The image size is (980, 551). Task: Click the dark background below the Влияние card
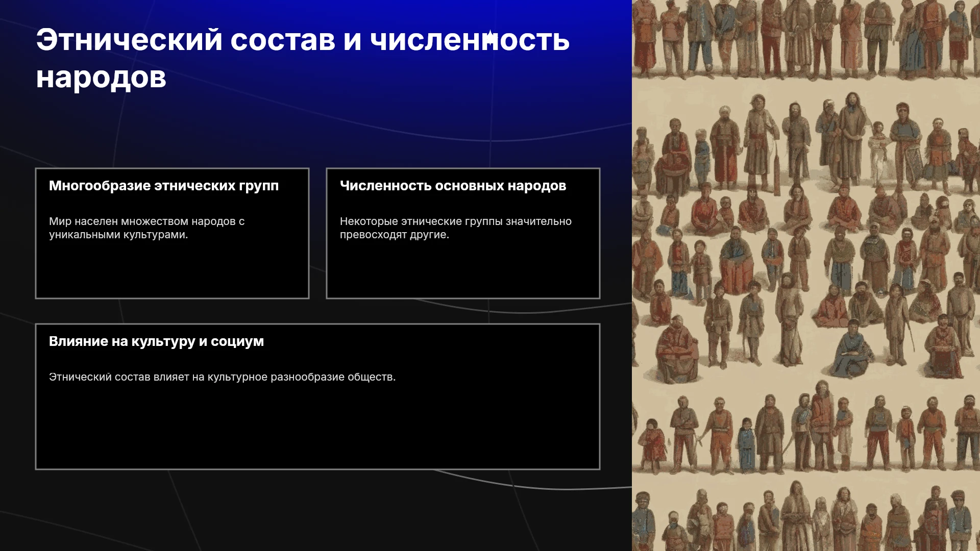[316, 510]
